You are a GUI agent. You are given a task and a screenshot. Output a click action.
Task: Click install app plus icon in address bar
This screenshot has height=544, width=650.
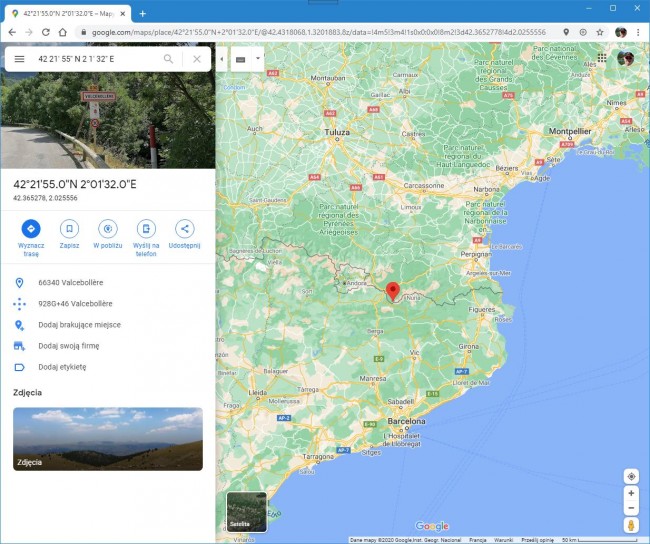tap(583, 32)
